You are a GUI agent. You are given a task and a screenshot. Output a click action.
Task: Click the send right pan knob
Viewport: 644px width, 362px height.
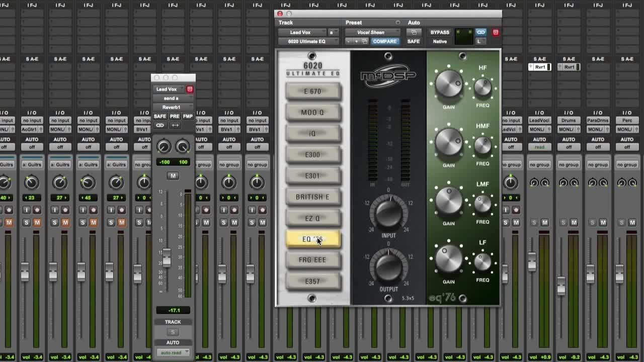(x=183, y=147)
